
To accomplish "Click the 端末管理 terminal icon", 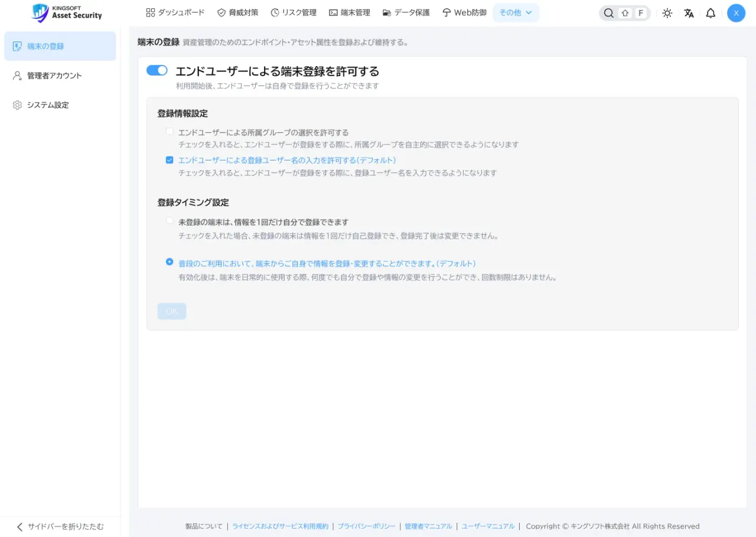I will [x=333, y=12].
